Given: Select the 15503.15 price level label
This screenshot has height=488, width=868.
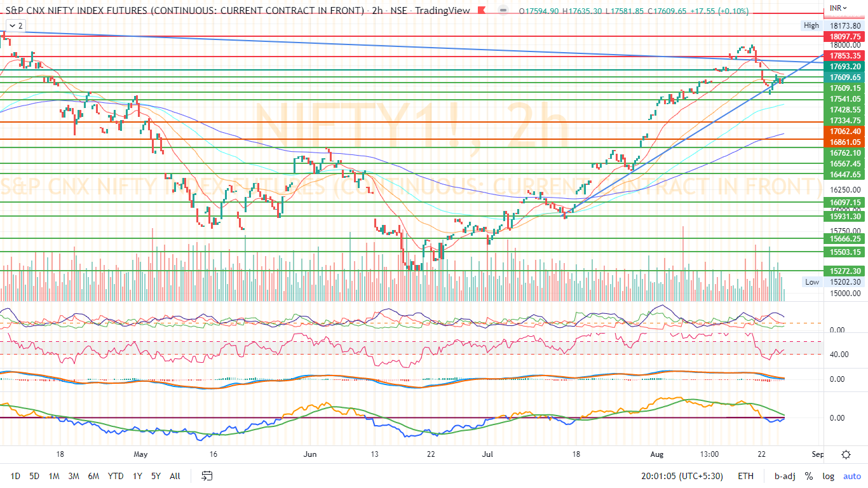Looking at the screenshot, I should click(x=844, y=252).
